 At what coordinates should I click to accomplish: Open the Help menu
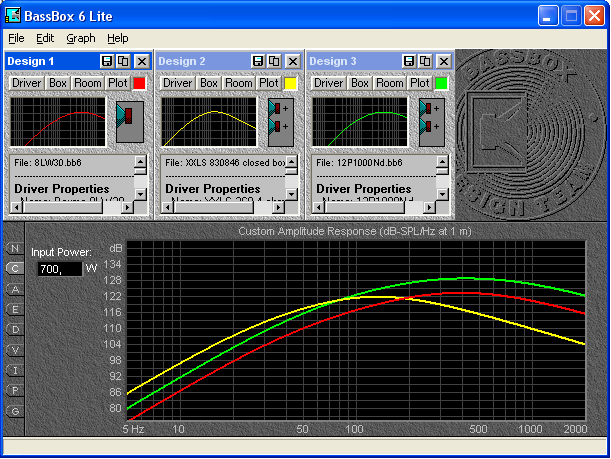coord(118,38)
